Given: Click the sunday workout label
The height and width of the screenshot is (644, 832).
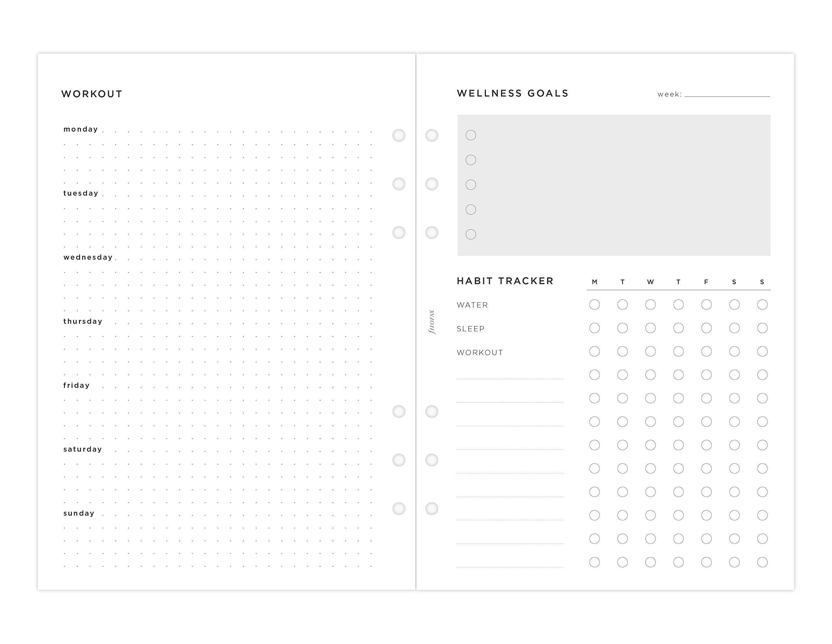Looking at the screenshot, I should [x=79, y=513].
